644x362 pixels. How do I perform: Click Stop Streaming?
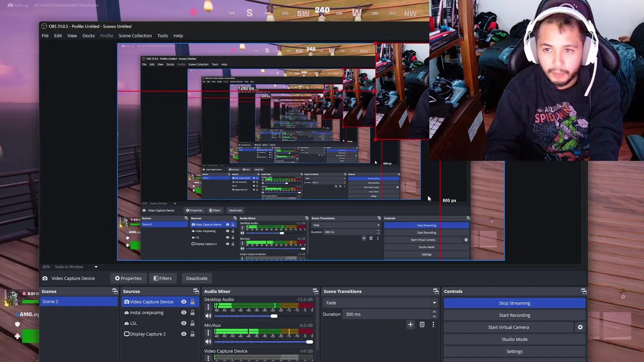[x=515, y=303]
